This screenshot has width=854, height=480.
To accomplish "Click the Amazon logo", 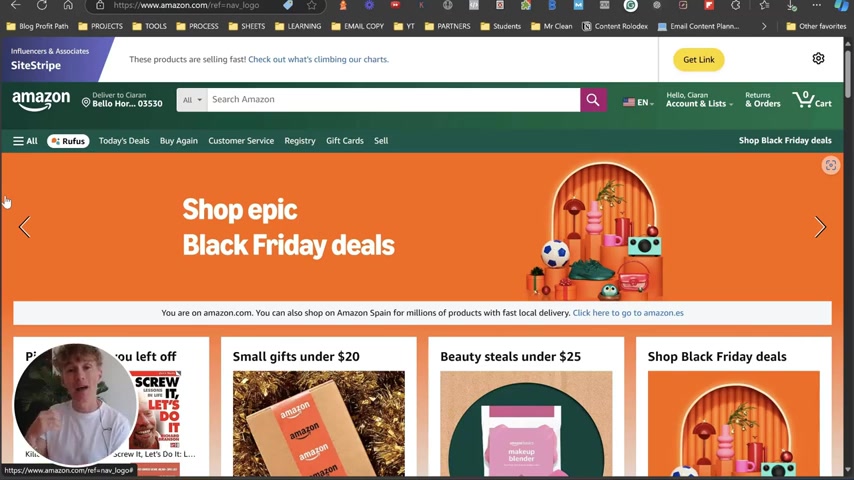I will pyautogui.click(x=41, y=101).
